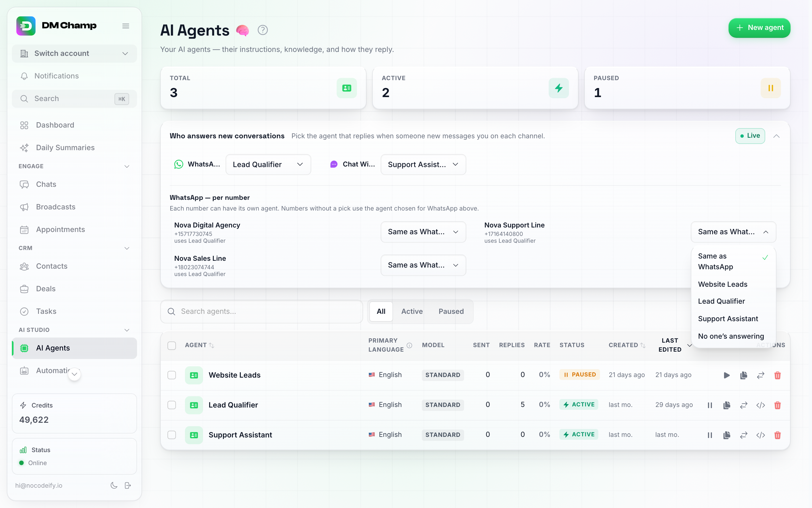Toggle dark mode moon icon
Viewport: 812px width, 508px height.
pyautogui.click(x=114, y=485)
